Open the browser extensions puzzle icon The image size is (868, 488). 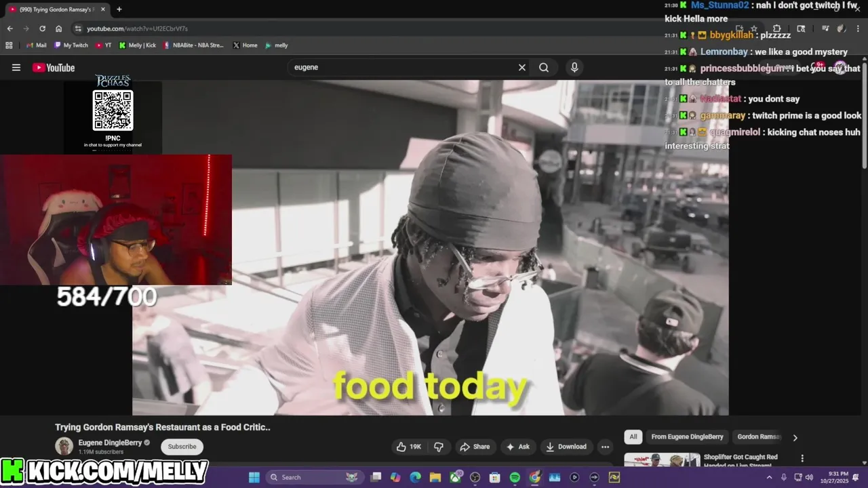coord(777,28)
